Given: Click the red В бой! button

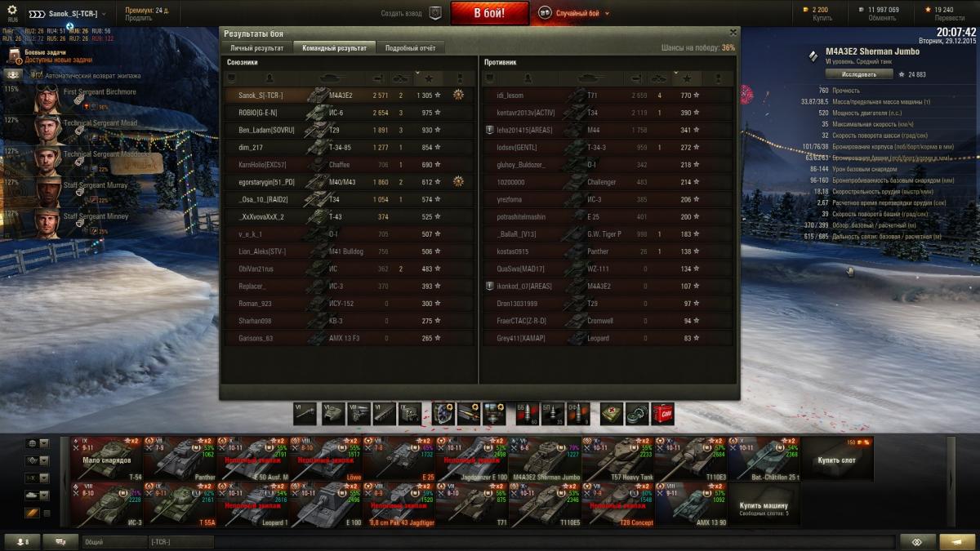Looking at the screenshot, I should point(489,13).
